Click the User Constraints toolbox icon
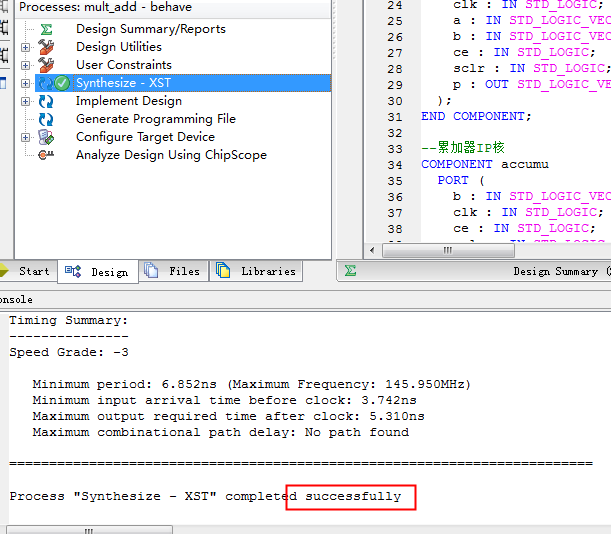Viewport: 611px width, 534px height. [x=46, y=65]
